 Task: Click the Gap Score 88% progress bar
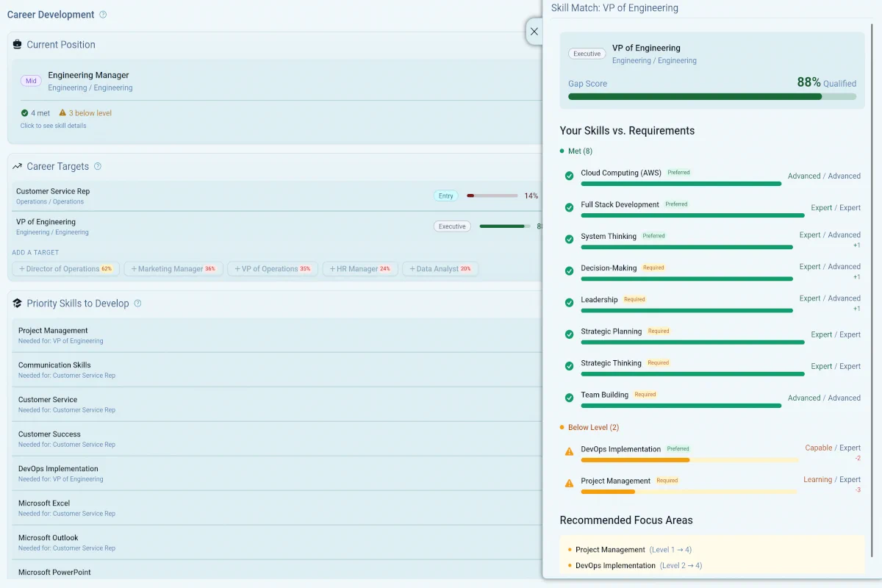712,96
